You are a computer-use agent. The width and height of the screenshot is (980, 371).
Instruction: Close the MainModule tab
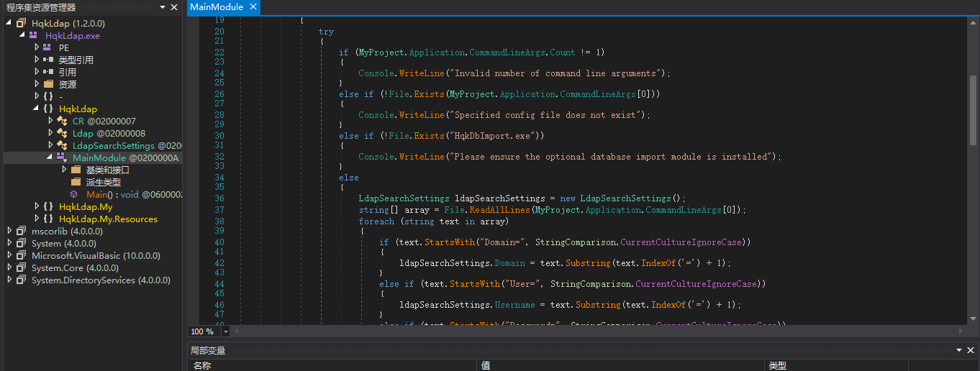tap(253, 7)
